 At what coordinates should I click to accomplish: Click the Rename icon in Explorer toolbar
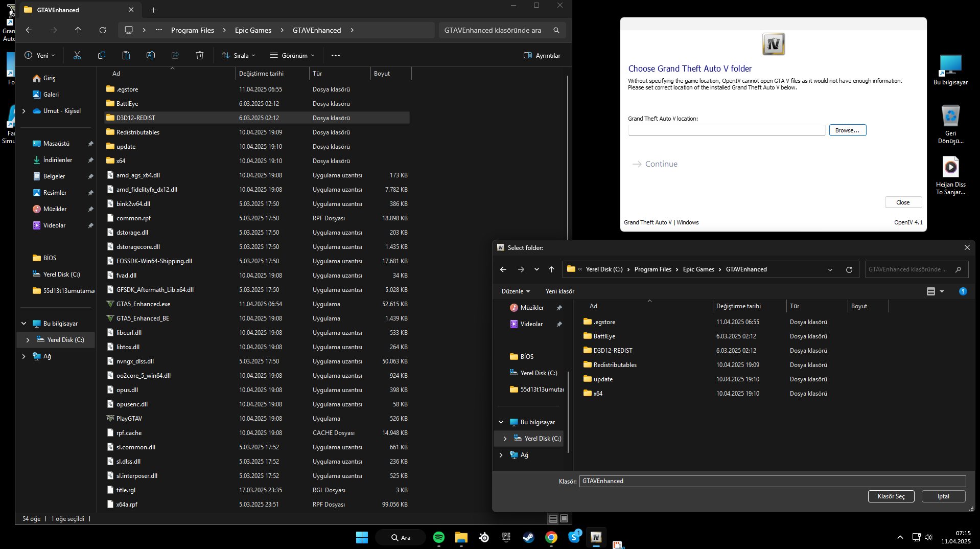tap(151, 55)
